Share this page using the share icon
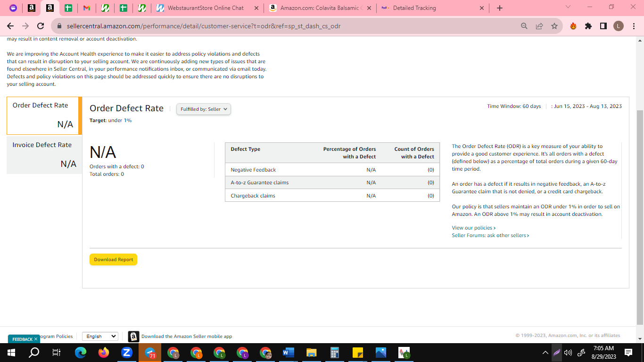The width and height of the screenshot is (644, 362). pos(539,26)
